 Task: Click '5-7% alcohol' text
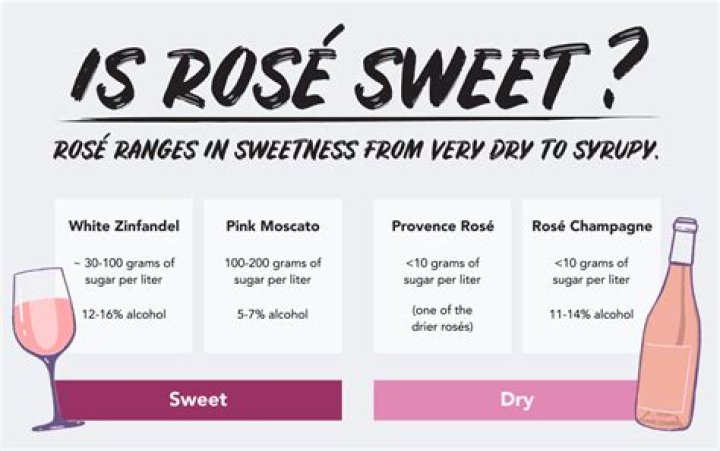[273, 314]
